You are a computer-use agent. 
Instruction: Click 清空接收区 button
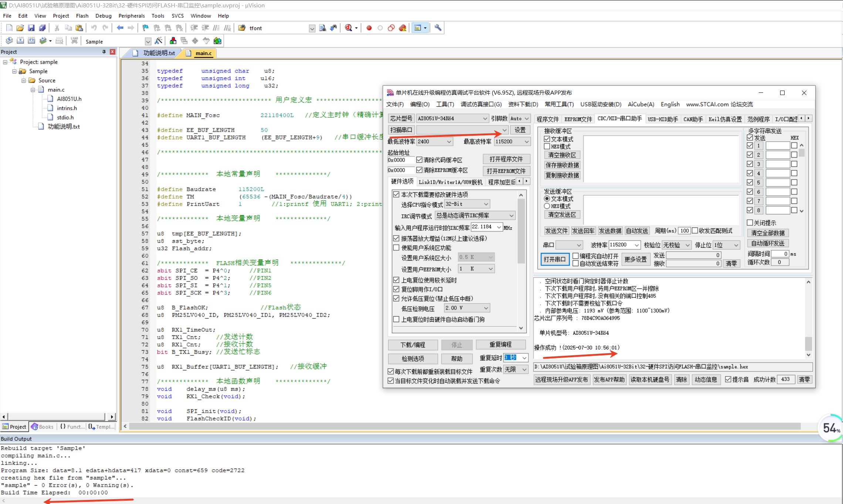coord(562,155)
